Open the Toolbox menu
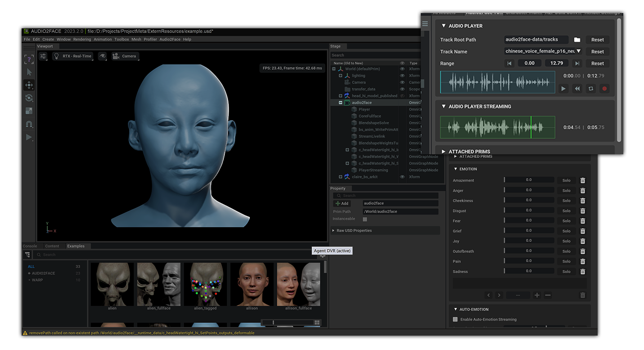This screenshot has height=350, width=644. [122, 39]
